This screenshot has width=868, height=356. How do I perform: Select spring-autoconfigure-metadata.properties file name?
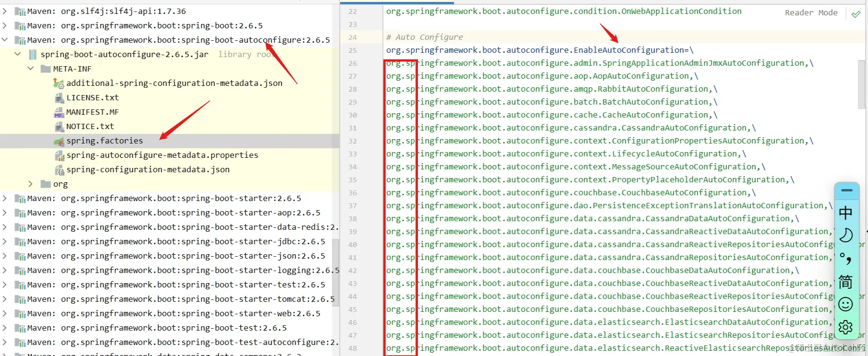162,155
